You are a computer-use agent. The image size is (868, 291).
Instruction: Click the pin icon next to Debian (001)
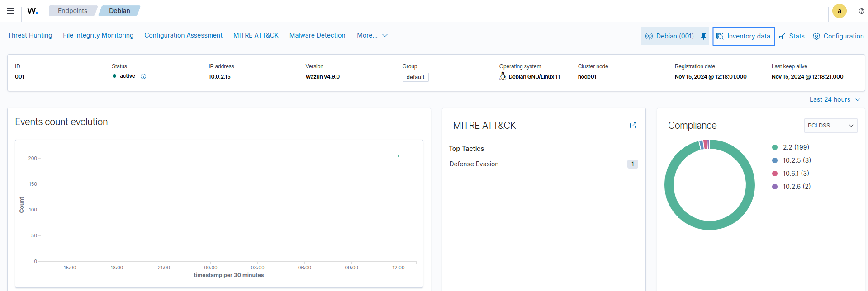[703, 36]
